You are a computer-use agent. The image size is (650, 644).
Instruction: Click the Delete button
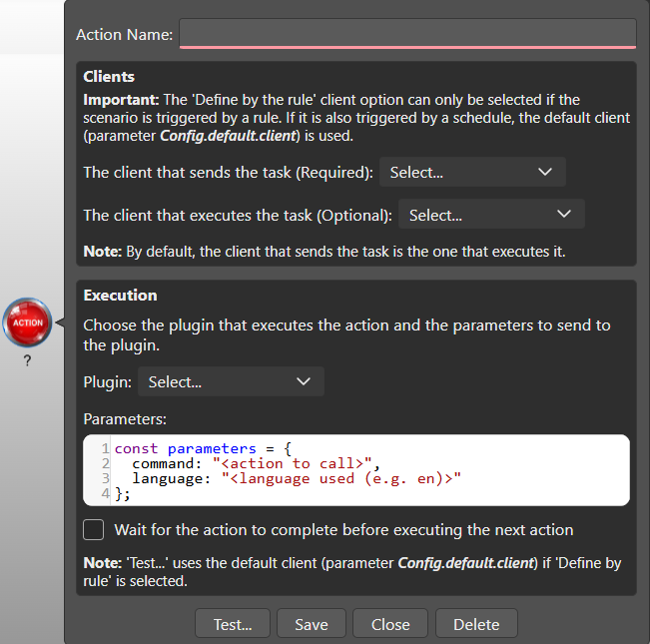(x=476, y=624)
